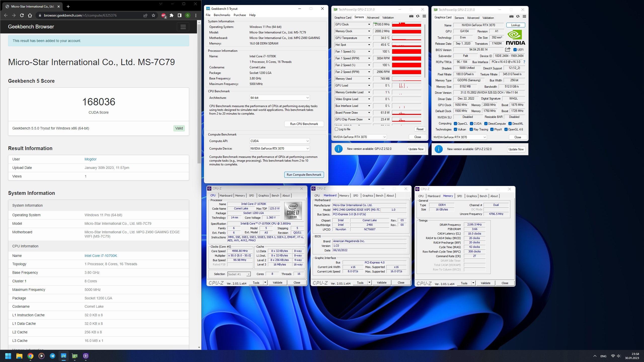The height and width of the screenshot is (362, 644).
Task: Toggle the Log to file checkbox
Action: pyautogui.click(x=337, y=129)
